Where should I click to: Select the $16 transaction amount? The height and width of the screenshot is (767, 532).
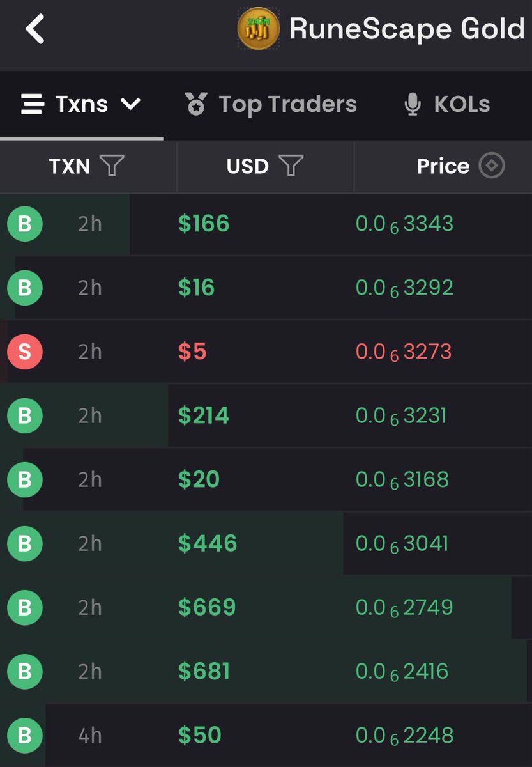[x=196, y=288]
